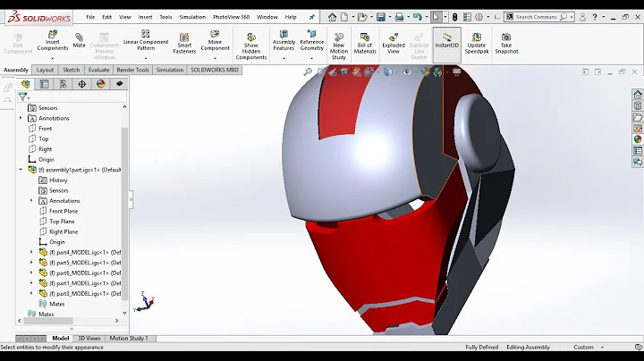Viewport: 644px width, 361px height.
Task: Open PhotoView 360 menu
Action: click(x=231, y=17)
